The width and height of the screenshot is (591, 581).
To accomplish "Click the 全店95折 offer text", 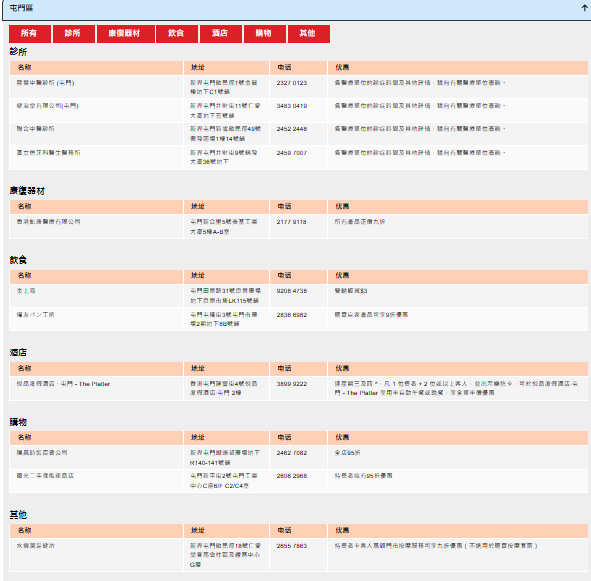I will click(x=348, y=453).
